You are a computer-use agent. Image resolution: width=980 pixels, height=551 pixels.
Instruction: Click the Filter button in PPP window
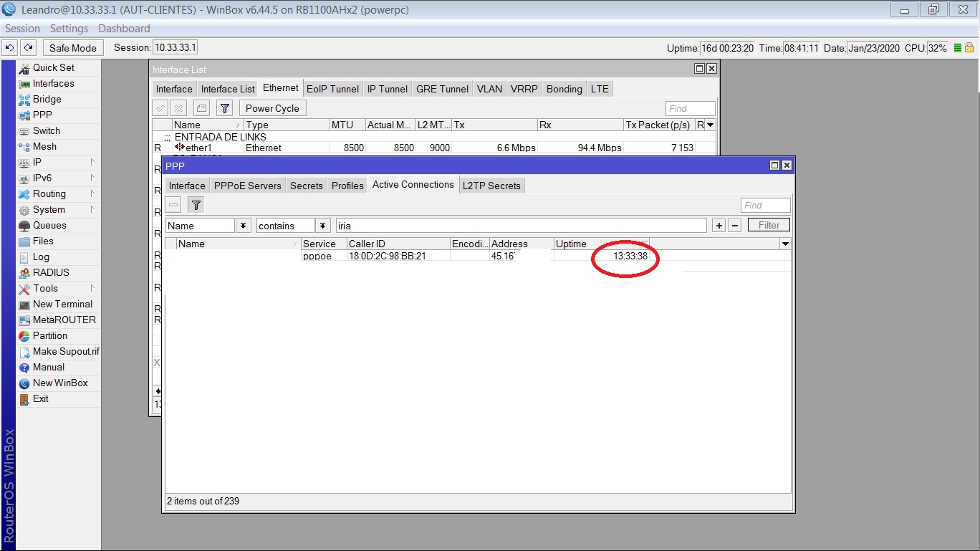pos(769,225)
